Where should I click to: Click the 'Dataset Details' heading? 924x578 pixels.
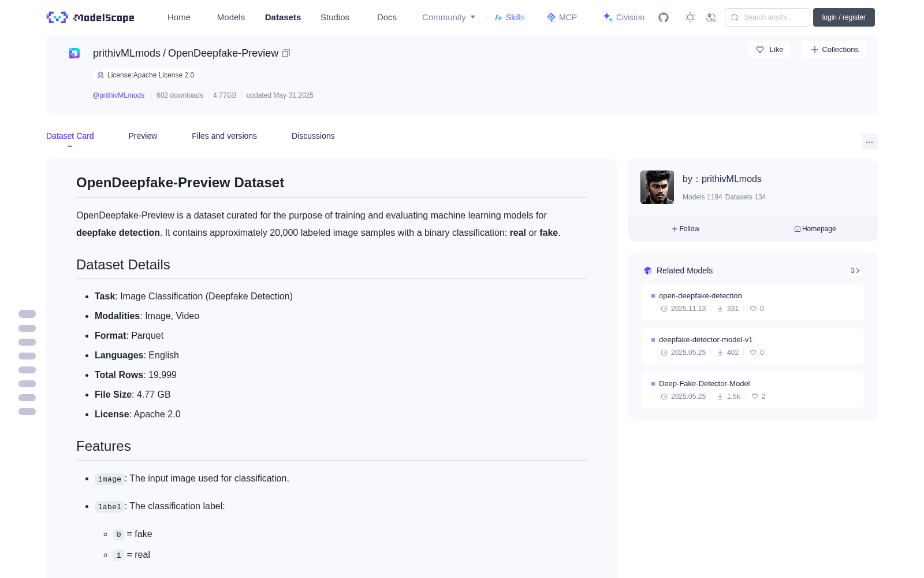click(123, 265)
